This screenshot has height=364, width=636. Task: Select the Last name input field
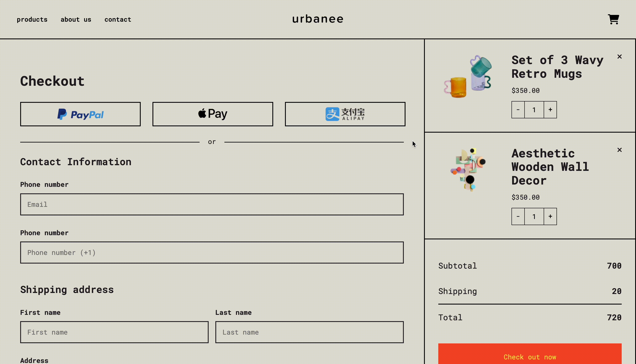pyautogui.click(x=309, y=332)
